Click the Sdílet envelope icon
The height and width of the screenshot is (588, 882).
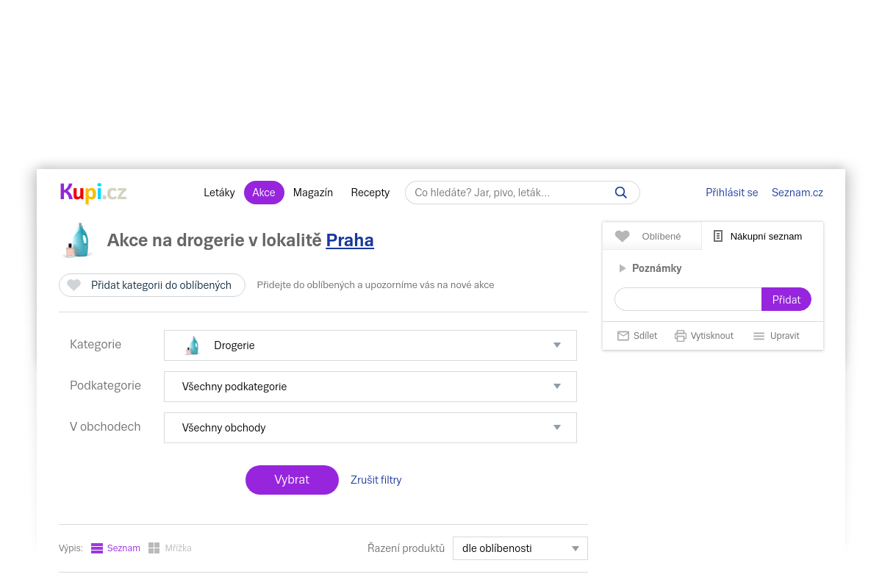[x=623, y=336]
